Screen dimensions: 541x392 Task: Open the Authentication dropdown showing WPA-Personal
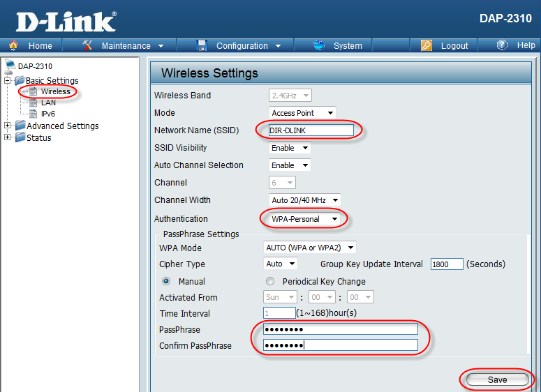click(x=304, y=219)
